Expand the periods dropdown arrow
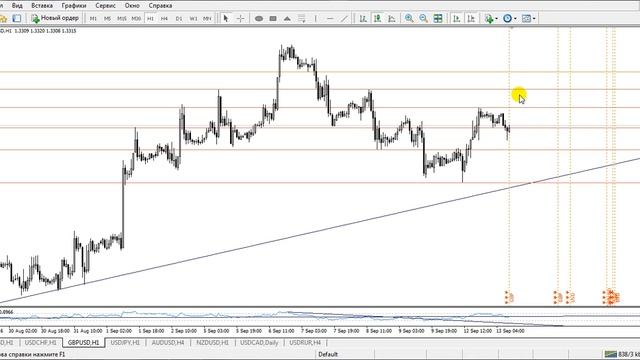 tap(515, 19)
